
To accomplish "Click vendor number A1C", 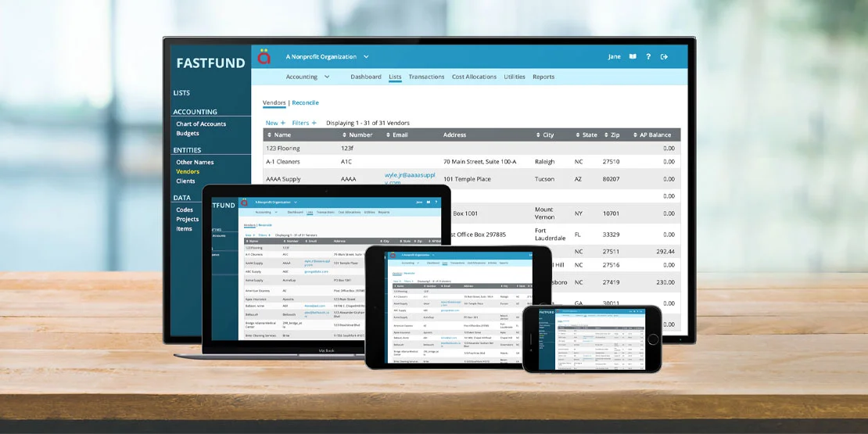I will coord(346,162).
